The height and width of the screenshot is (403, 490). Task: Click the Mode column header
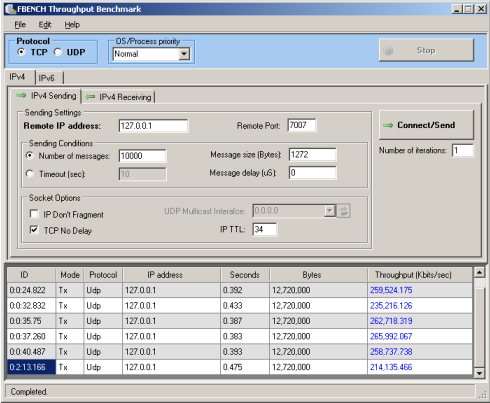click(x=69, y=275)
